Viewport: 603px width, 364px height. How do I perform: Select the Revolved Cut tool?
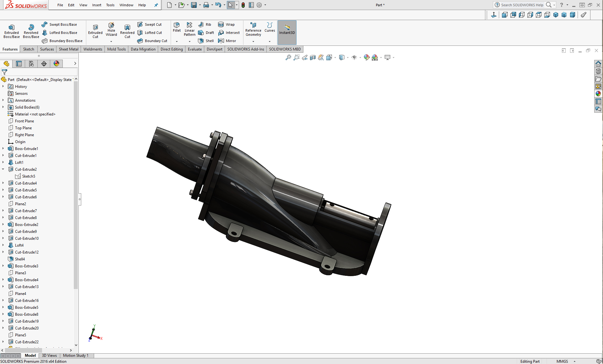pos(127,32)
